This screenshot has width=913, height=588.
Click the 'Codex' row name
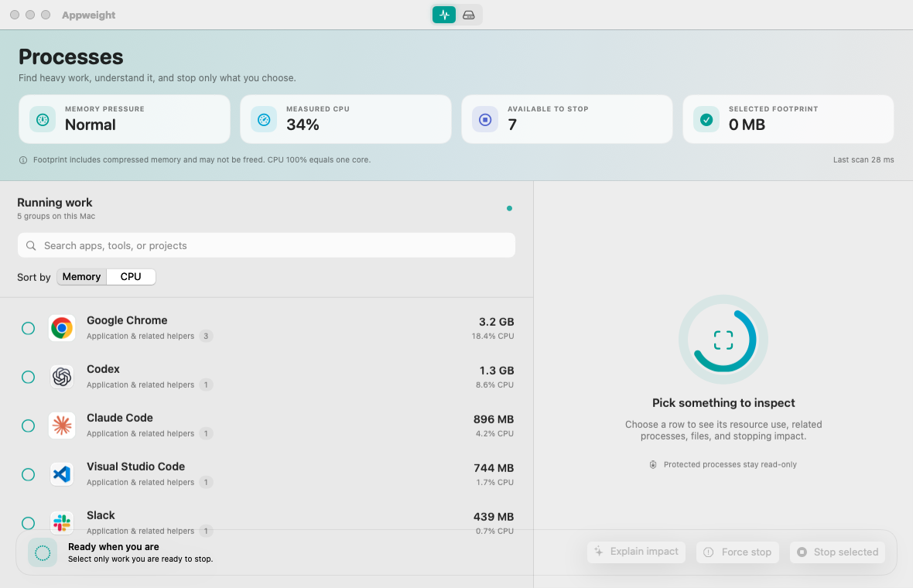[103, 369]
